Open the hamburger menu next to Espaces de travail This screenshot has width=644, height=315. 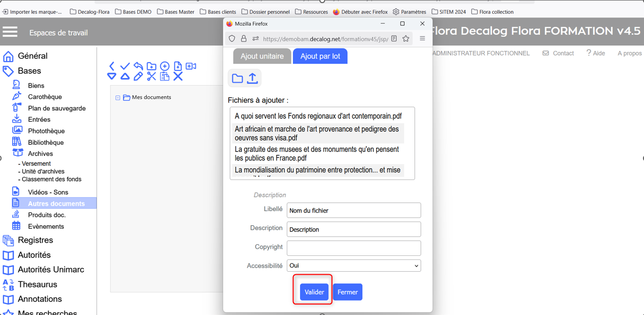pos(10,32)
